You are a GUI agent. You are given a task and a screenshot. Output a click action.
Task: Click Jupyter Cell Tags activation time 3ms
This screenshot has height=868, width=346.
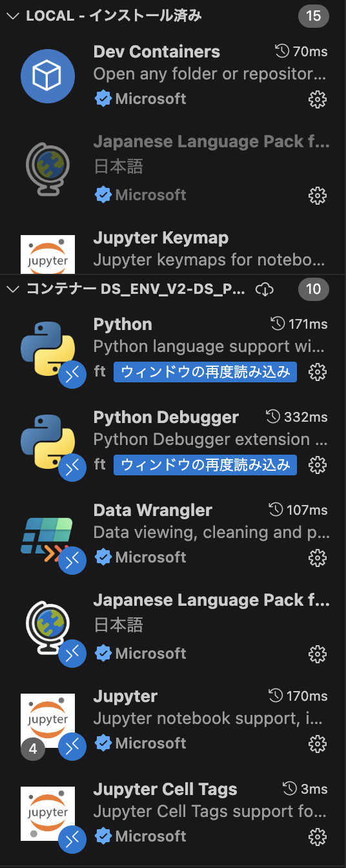305,790
